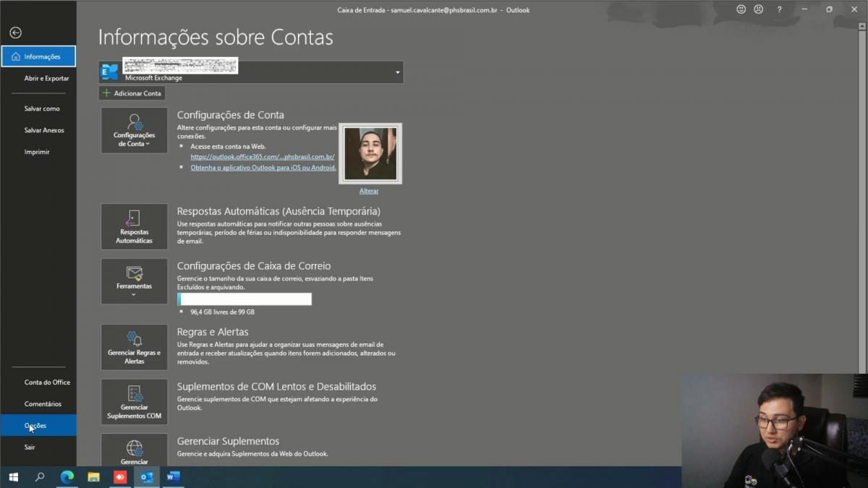868x488 pixels.
Task: Click the 96,4 GB livres de 99 GB text
Action: tap(223, 312)
